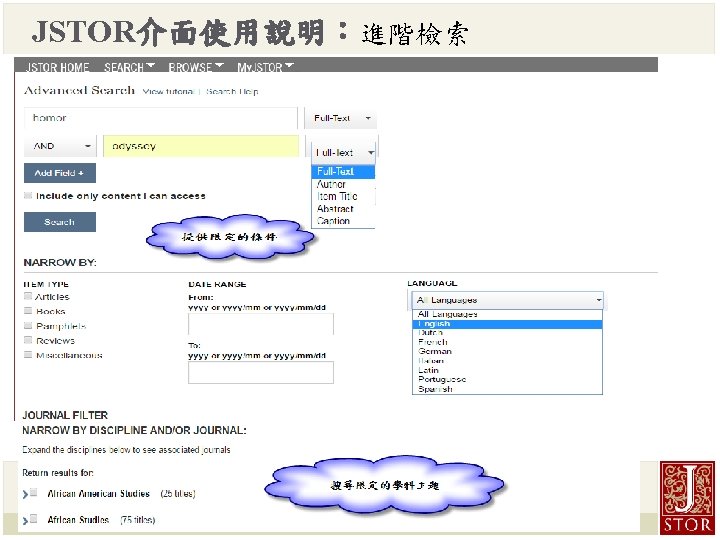Click the Search Help link
Viewport: 720px width, 540px height.
click(x=232, y=91)
